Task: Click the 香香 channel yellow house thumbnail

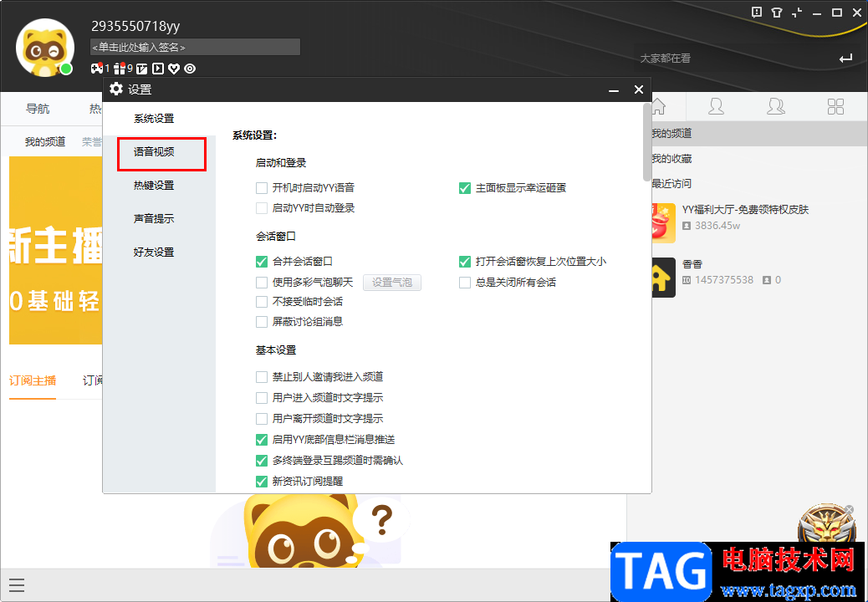Action: pyautogui.click(x=663, y=278)
